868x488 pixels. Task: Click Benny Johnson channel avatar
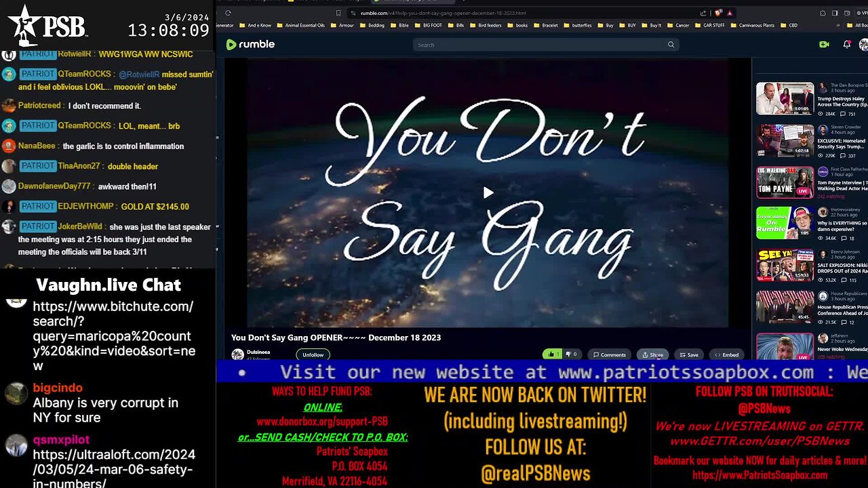click(823, 254)
